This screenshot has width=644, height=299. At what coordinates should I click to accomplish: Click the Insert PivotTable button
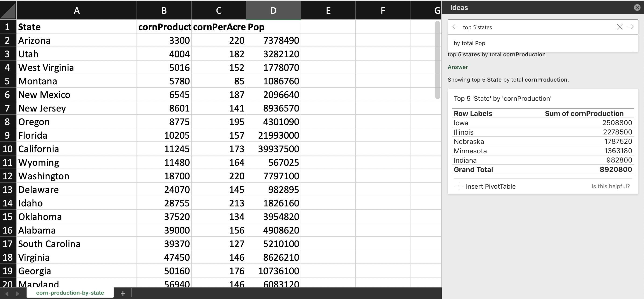[x=490, y=186]
